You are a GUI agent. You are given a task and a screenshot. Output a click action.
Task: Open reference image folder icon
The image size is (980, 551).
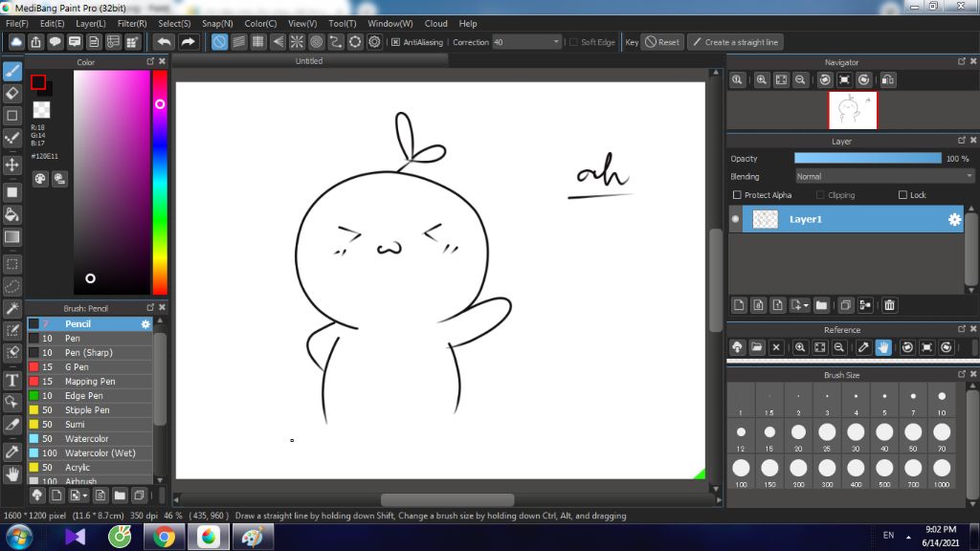[x=757, y=347]
